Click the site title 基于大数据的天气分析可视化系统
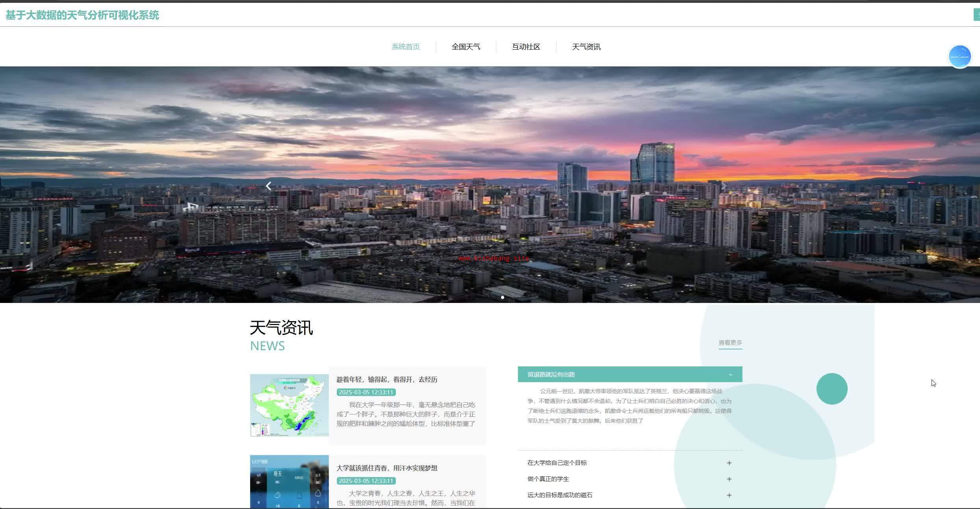This screenshot has height=509, width=980. [82, 15]
